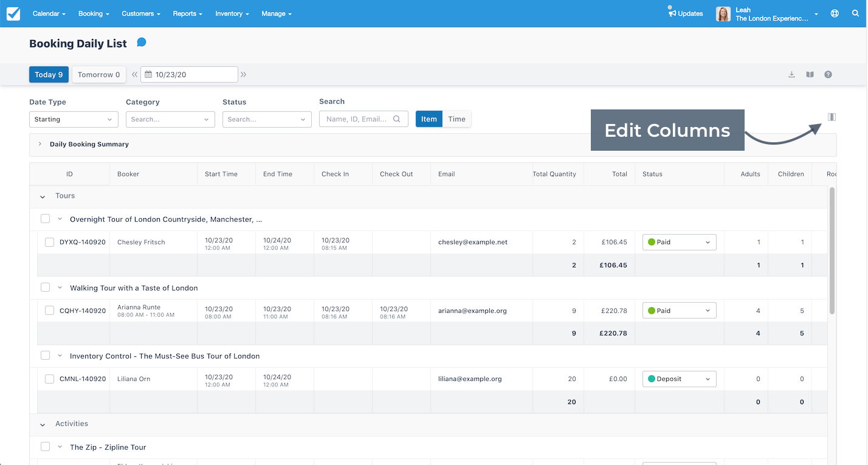The width and height of the screenshot is (868, 465).
Task: Open the Calendar menu
Action: (49, 13)
